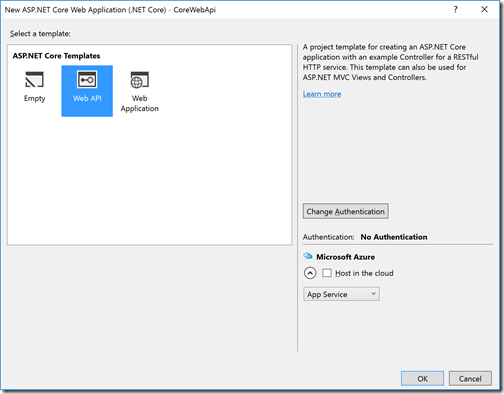Click the Select a template label
504x394 pixels.
click(40, 34)
